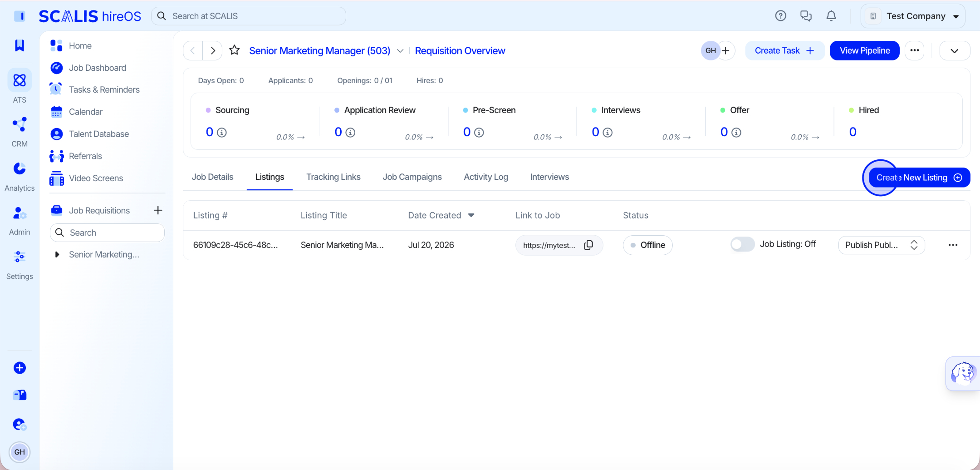Open Settings in left rail
This screenshot has height=470, width=980.
pos(20,265)
